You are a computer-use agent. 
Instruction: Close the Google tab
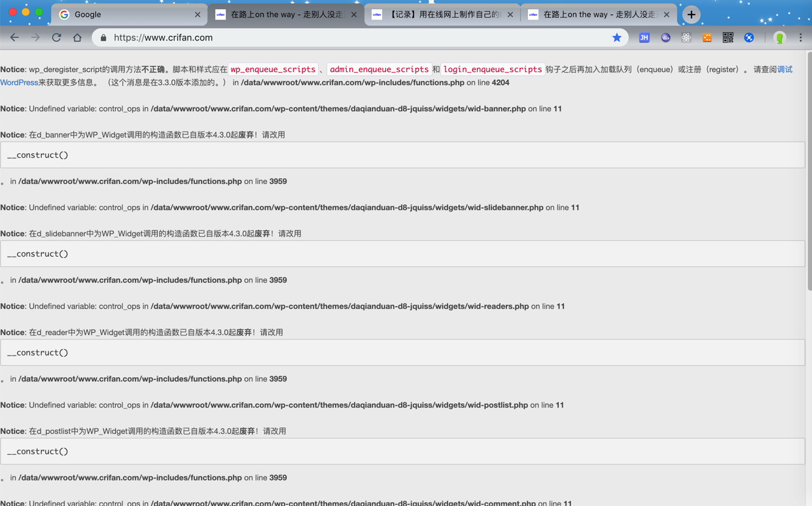(x=198, y=14)
